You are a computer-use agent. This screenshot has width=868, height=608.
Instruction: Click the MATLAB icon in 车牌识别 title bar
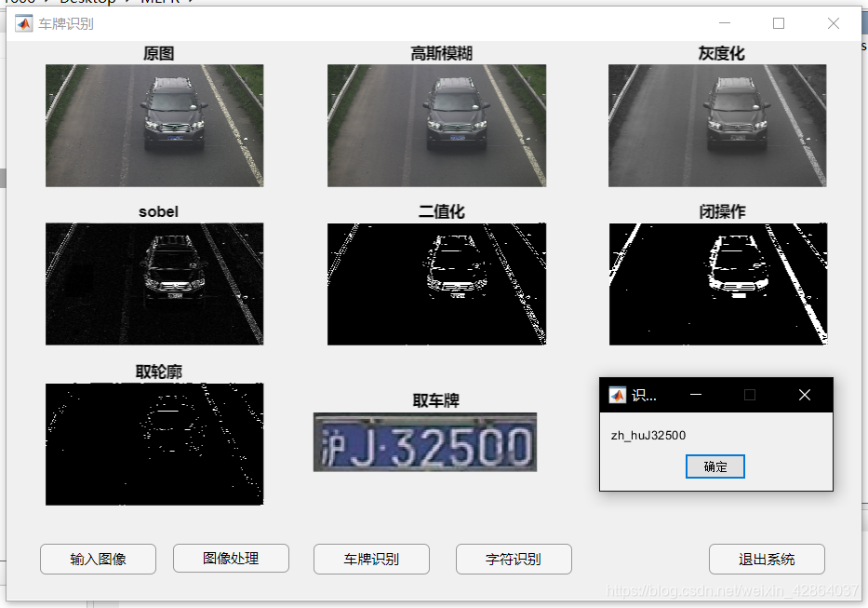[x=24, y=24]
